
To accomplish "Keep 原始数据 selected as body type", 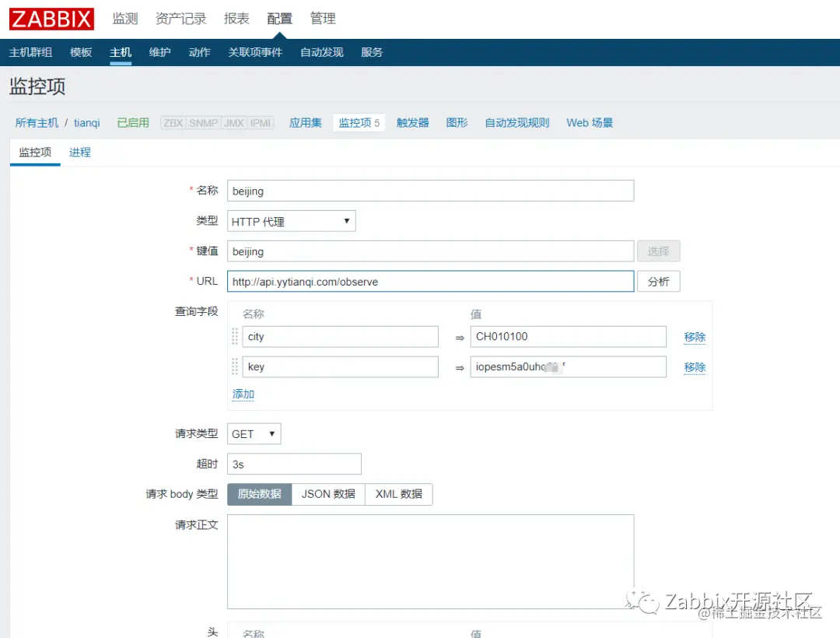I will (x=259, y=494).
